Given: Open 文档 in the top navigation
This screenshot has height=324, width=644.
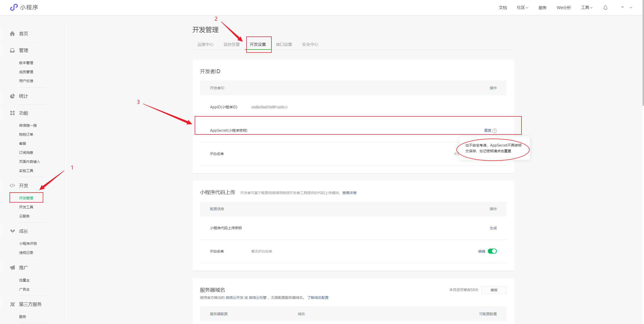Looking at the screenshot, I should click(x=503, y=8).
